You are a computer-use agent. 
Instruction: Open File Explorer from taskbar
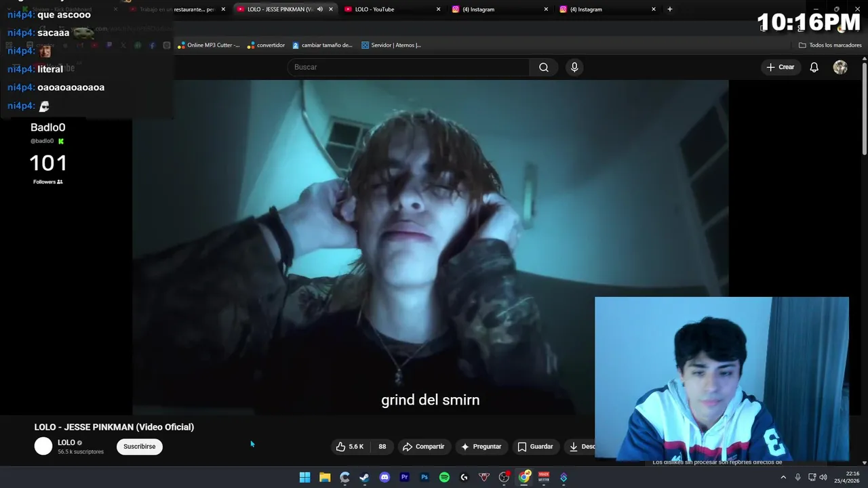click(325, 477)
